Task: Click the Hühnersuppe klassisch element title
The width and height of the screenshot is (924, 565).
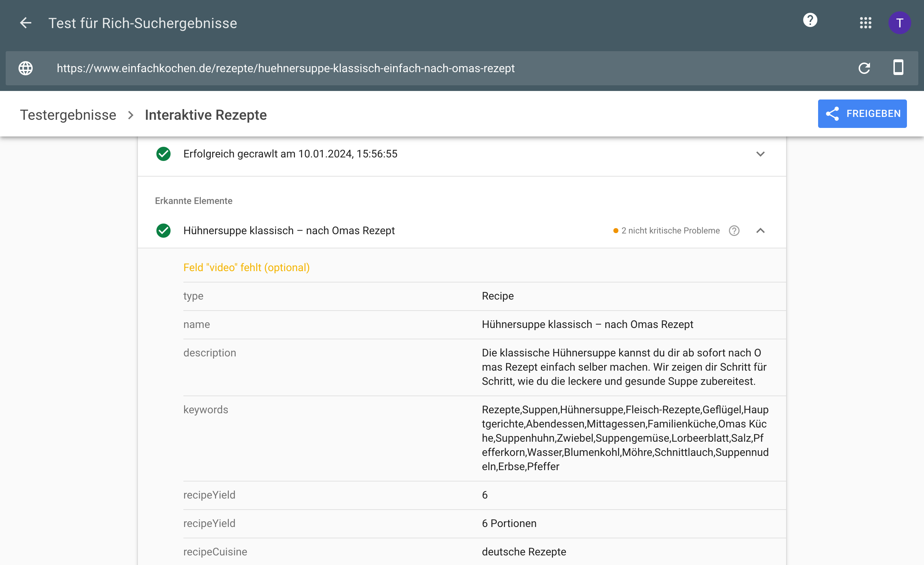Action: click(289, 231)
